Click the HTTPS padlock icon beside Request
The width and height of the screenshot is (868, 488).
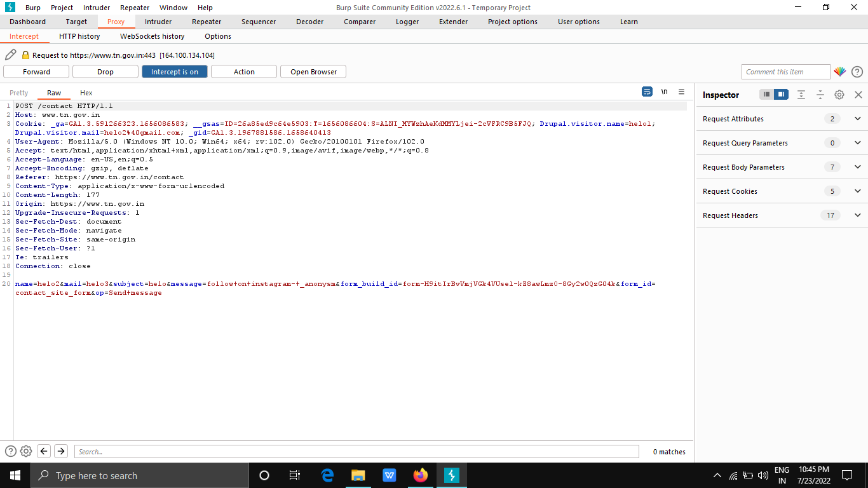coord(26,55)
